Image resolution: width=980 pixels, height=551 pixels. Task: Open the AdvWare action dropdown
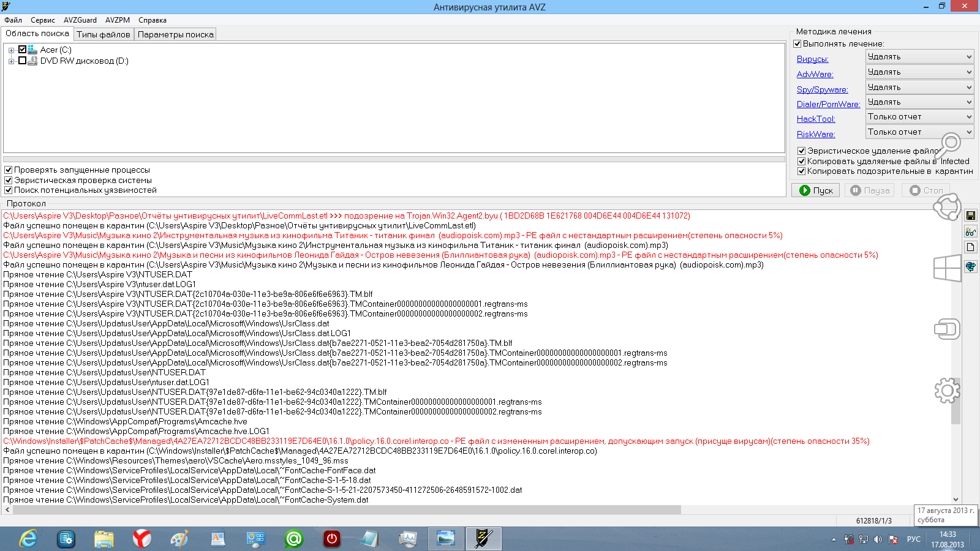click(x=919, y=72)
